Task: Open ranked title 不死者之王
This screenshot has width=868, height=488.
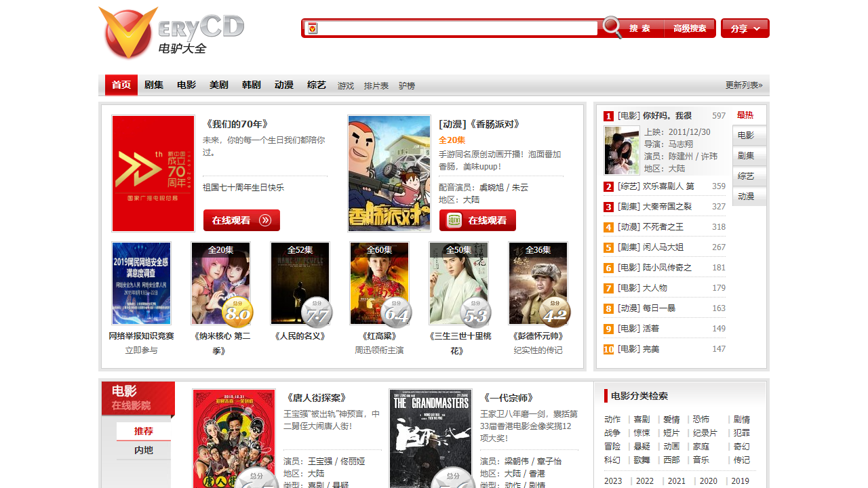Action: tap(663, 227)
